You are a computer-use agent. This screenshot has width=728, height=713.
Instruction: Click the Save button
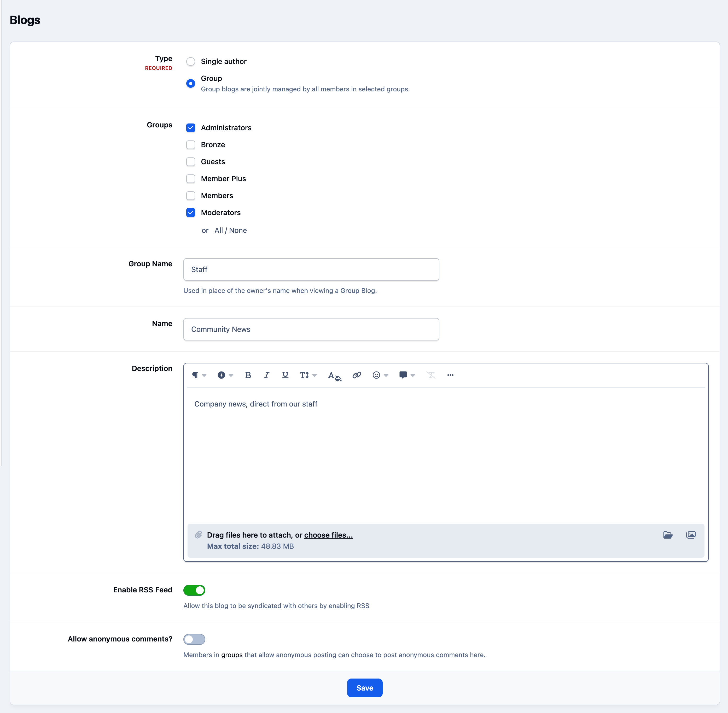click(x=365, y=688)
